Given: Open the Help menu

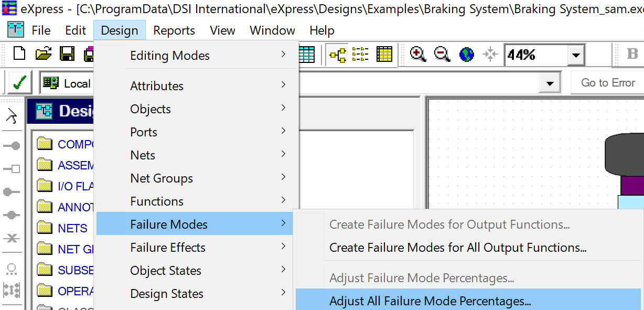Looking at the screenshot, I should coord(321,30).
